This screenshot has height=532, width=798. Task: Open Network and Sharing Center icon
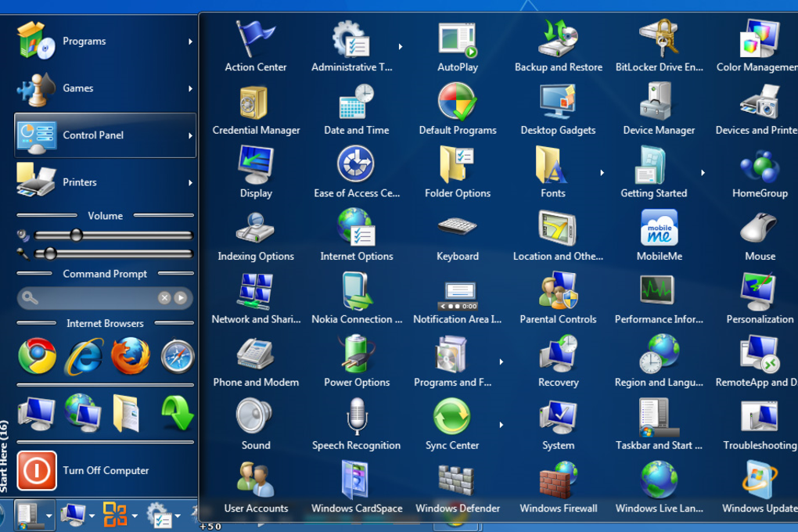(256, 291)
